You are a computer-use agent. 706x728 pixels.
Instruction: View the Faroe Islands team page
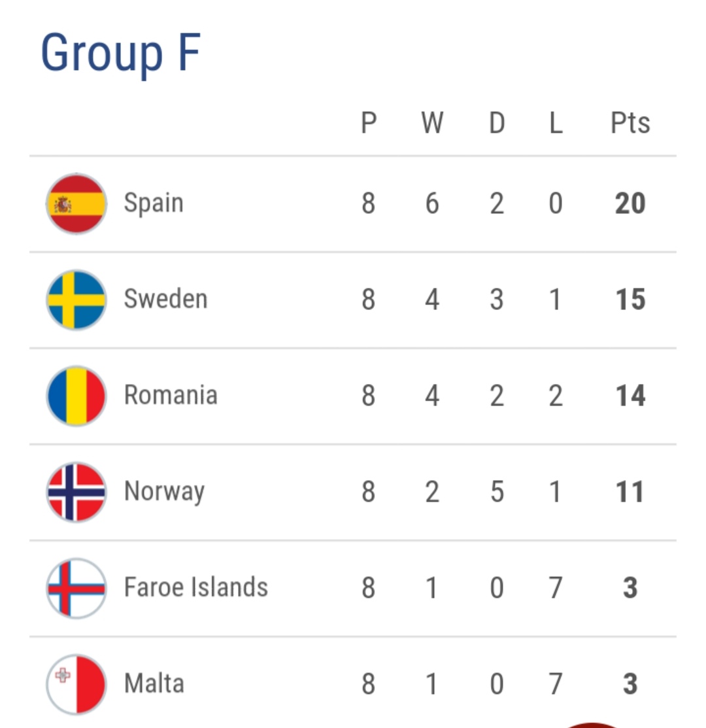196,587
